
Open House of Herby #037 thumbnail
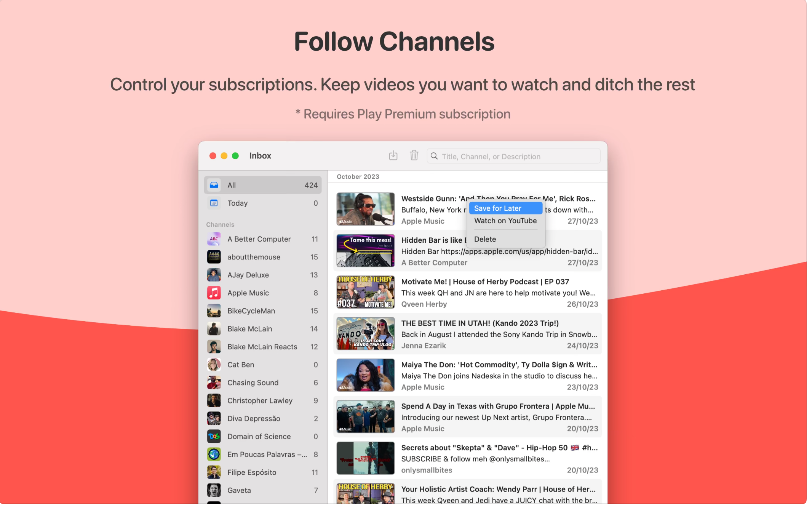coord(366,292)
